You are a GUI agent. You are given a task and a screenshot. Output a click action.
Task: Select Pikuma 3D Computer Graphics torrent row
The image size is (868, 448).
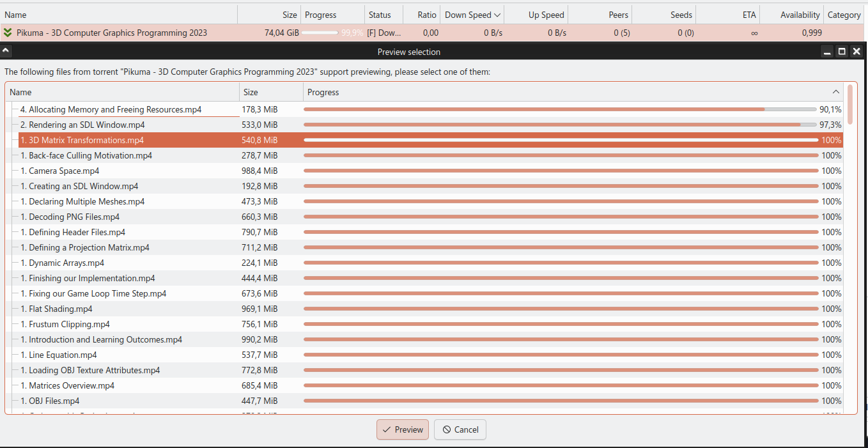(x=112, y=33)
